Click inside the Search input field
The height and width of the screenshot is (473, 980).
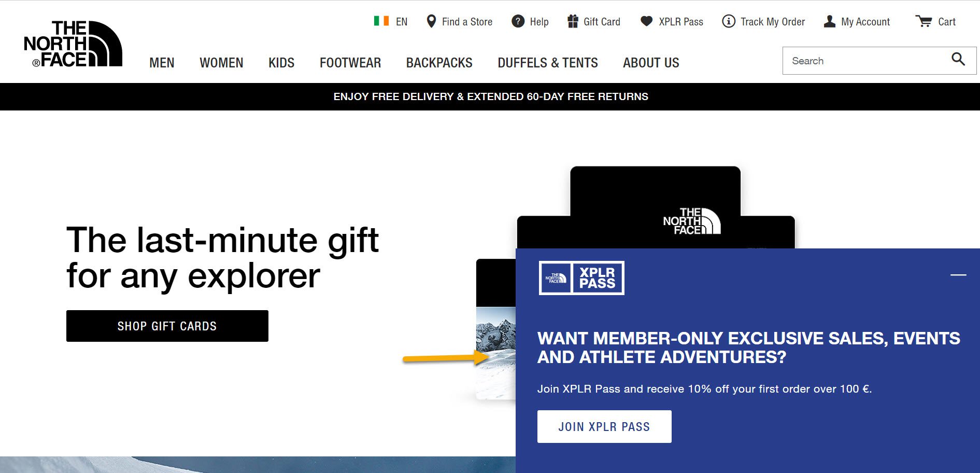tap(865, 61)
